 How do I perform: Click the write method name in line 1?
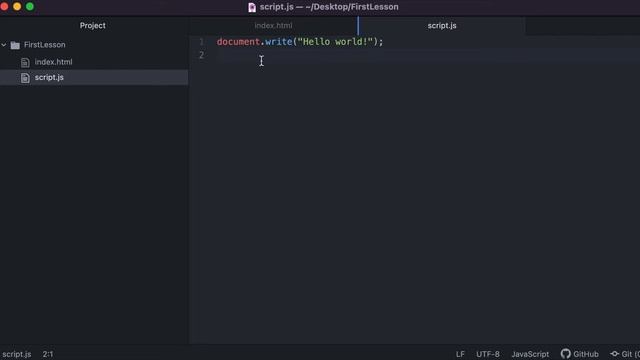tap(278, 42)
